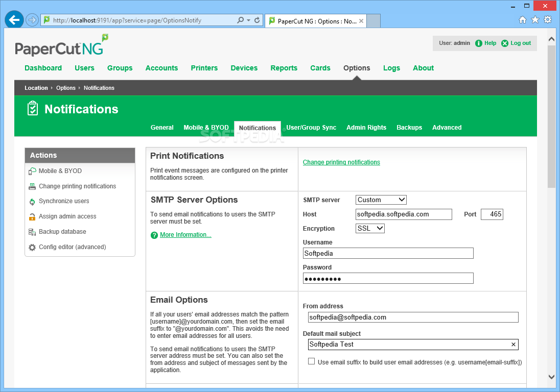The image size is (560, 392).
Task: Click the search magnifier in address bar
Action: [240, 20]
